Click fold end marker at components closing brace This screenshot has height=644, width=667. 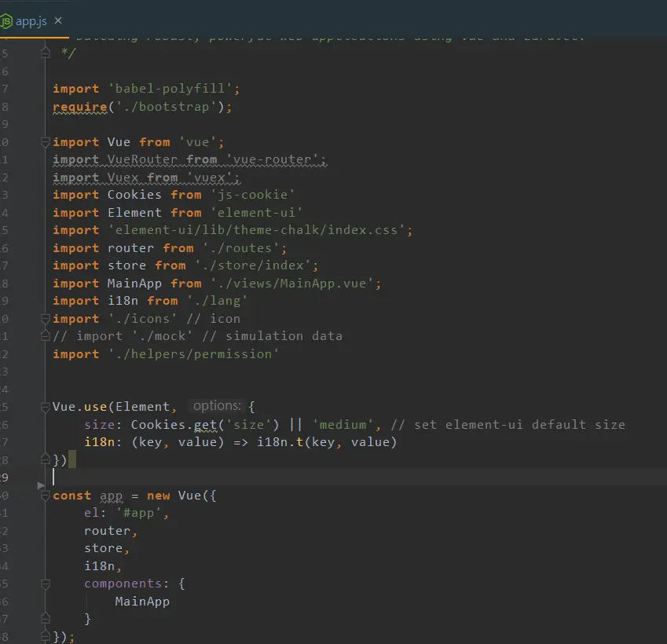tap(46, 619)
